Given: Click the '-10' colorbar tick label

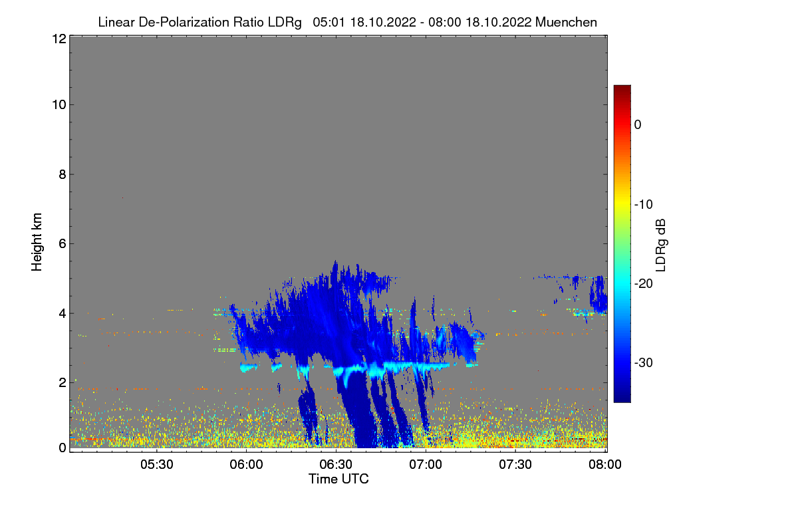Looking at the screenshot, I should pos(644,204).
